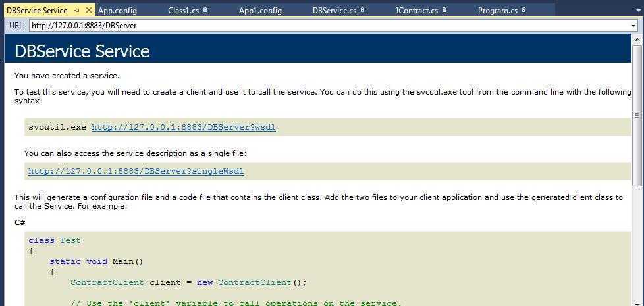Click the 'This will generate a configuration file' paragraph
The image size is (644, 306).
[x=319, y=201]
